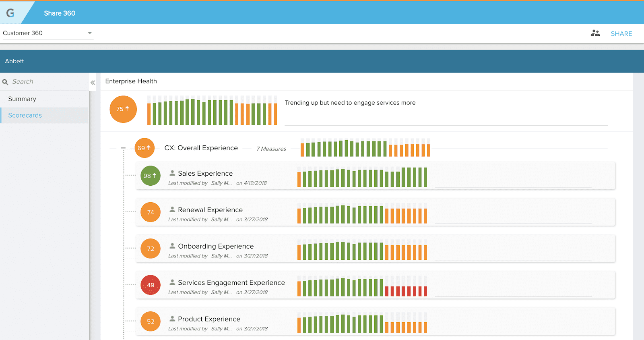Click the SHARE button
The width and height of the screenshot is (644, 340).
click(621, 34)
